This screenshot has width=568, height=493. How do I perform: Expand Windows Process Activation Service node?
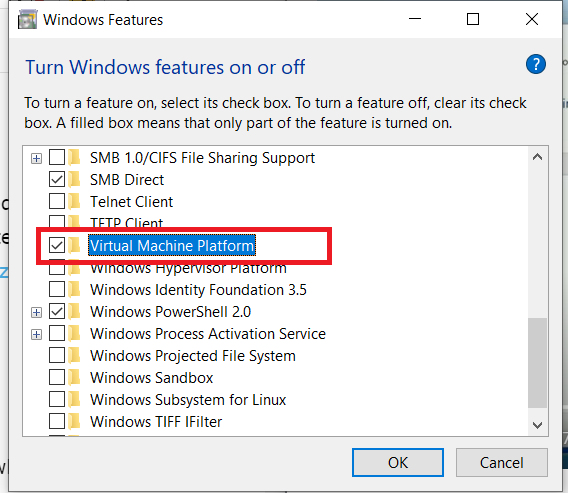tap(36, 334)
